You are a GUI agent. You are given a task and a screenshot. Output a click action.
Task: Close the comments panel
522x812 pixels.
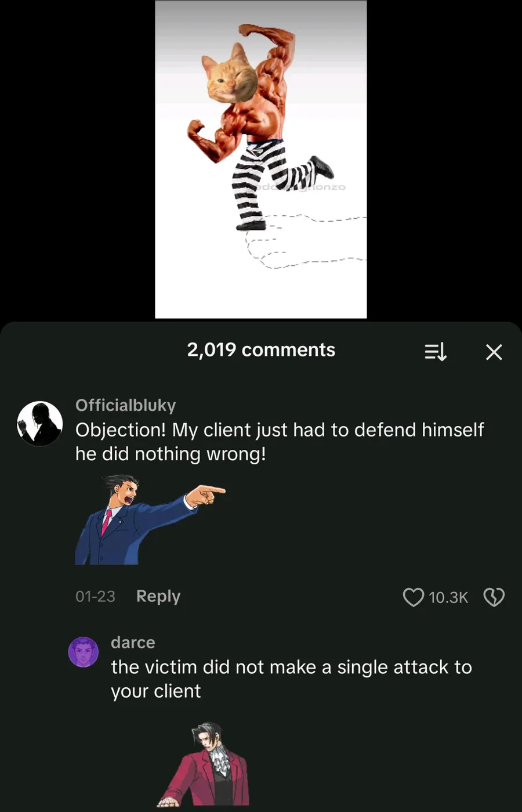point(494,352)
